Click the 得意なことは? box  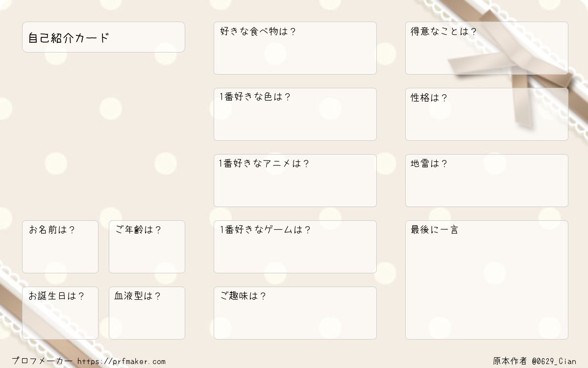pyautogui.click(x=487, y=48)
